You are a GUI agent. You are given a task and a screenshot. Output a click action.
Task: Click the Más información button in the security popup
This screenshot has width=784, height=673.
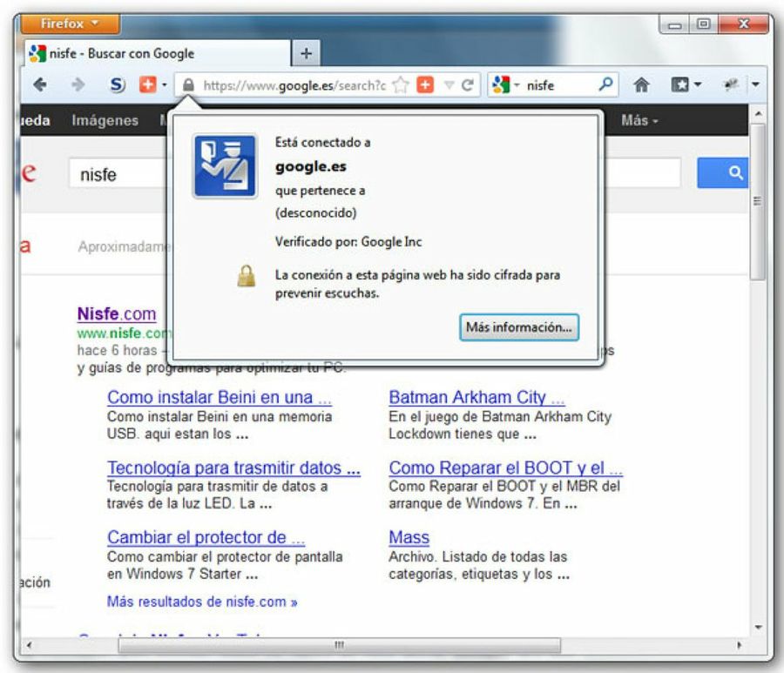tap(518, 327)
